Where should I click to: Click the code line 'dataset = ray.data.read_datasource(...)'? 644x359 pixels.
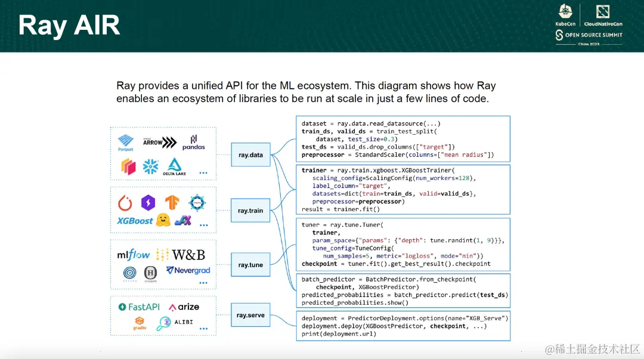[x=371, y=123]
